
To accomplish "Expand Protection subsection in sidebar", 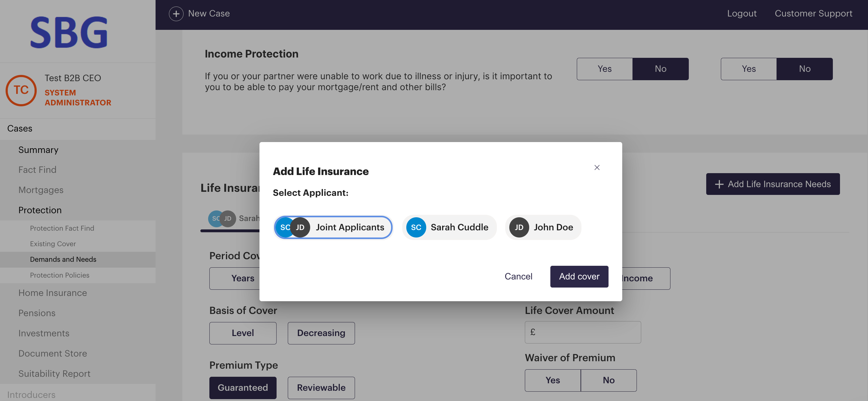I will pyautogui.click(x=39, y=210).
